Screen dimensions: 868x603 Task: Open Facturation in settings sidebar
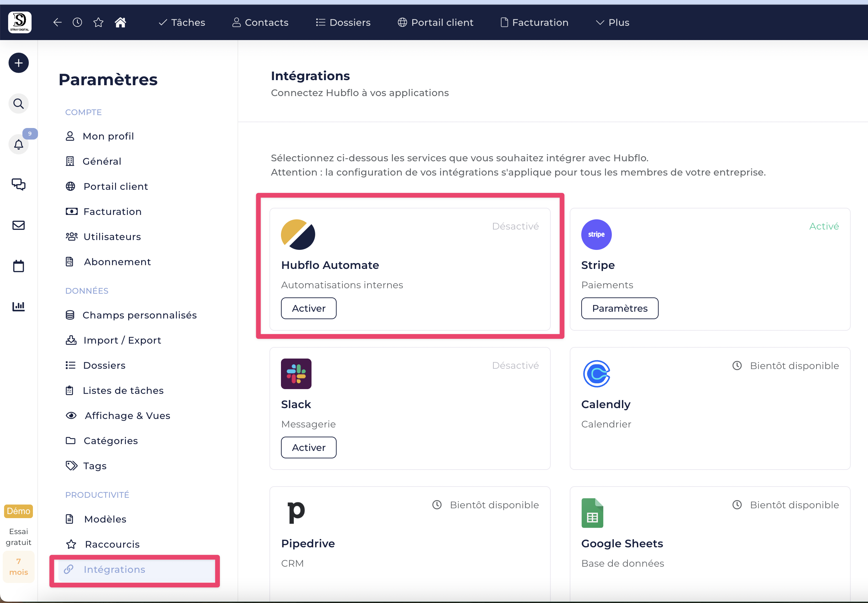(104, 212)
